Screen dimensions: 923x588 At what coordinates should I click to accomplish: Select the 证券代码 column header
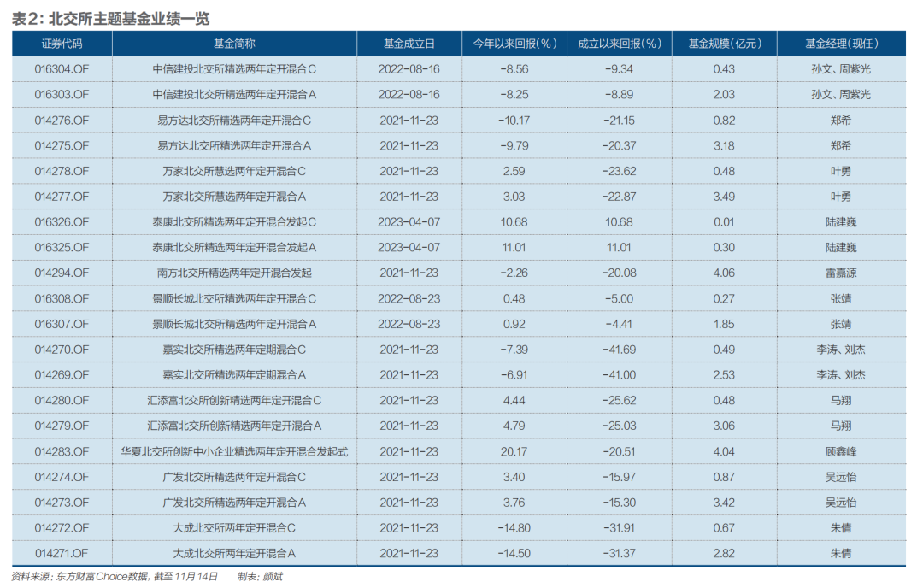coord(62,44)
